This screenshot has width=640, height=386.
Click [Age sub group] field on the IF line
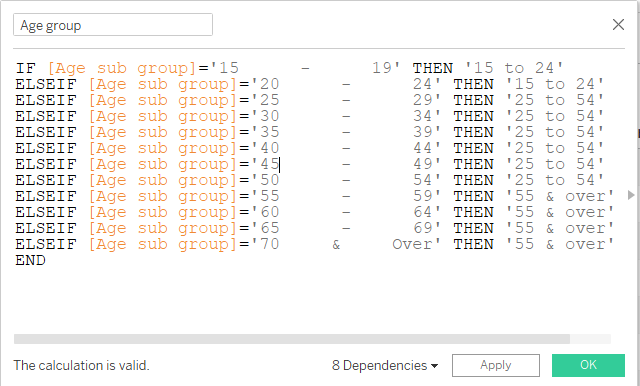click(x=122, y=68)
